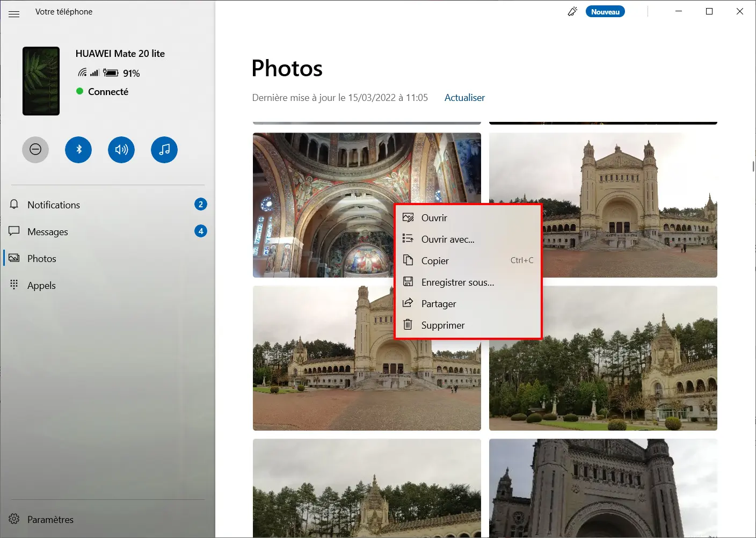Screen dimensions: 756x538
Task: Open Paramètres settings
Action: pyautogui.click(x=107, y=519)
